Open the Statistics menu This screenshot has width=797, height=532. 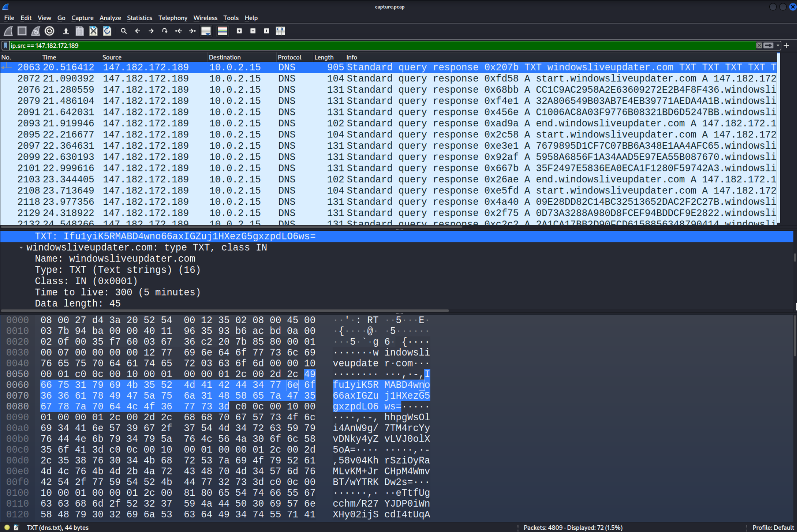click(x=139, y=18)
